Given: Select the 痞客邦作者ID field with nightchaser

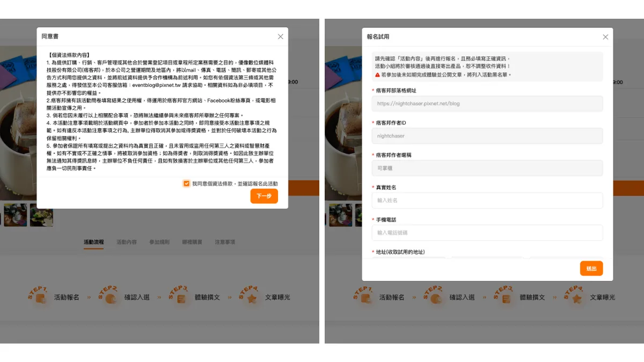Looking at the screenshot, I should click(x=487, y=136).
